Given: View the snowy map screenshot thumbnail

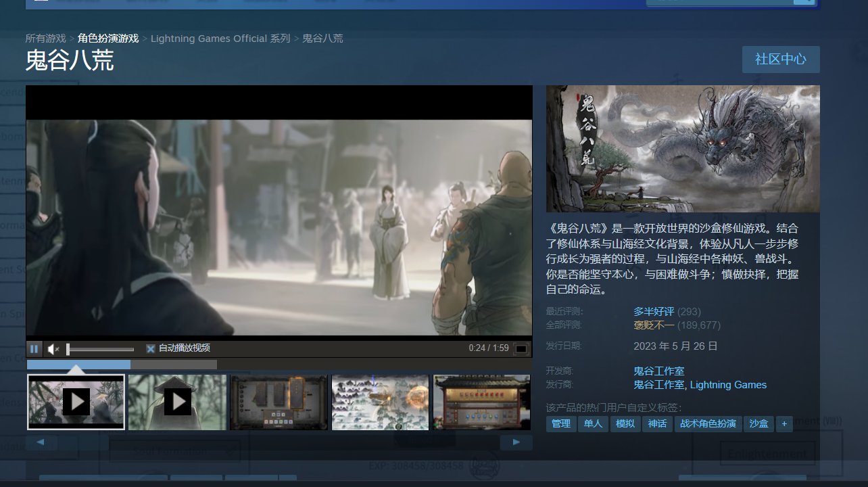Looking at the screenshot, I should (x=381, y=402).
